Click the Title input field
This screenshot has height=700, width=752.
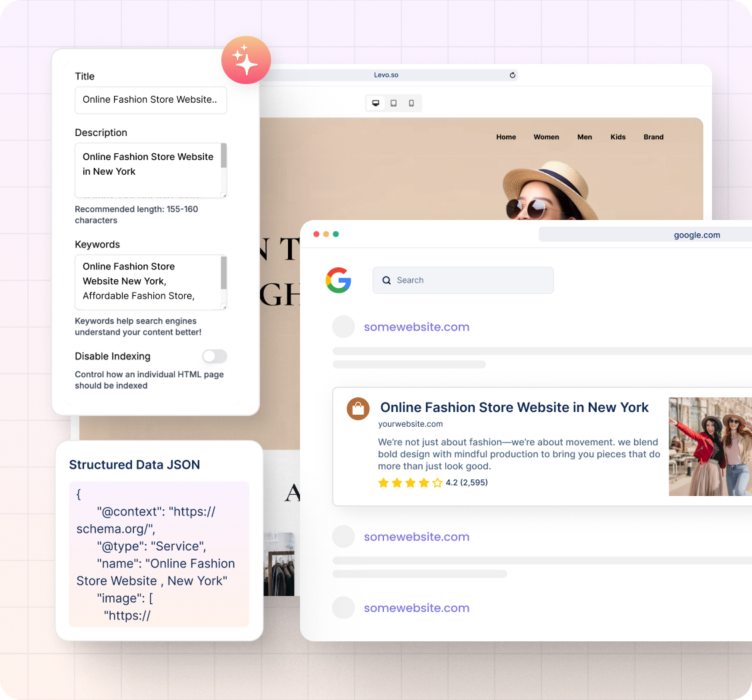151,100
